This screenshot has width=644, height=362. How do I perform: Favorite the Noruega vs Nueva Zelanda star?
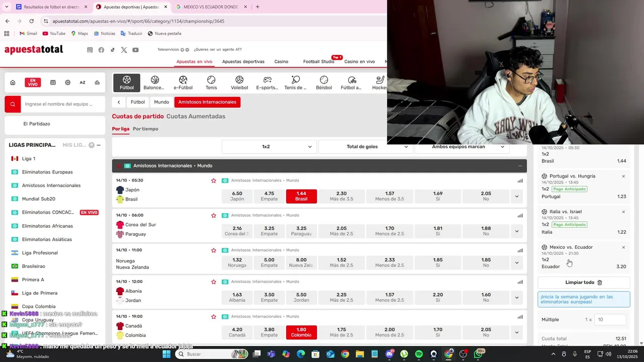coord(214,250)
